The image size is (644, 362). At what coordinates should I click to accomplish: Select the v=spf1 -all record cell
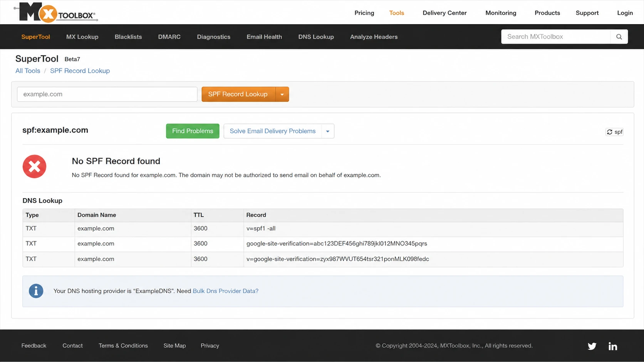433,229
